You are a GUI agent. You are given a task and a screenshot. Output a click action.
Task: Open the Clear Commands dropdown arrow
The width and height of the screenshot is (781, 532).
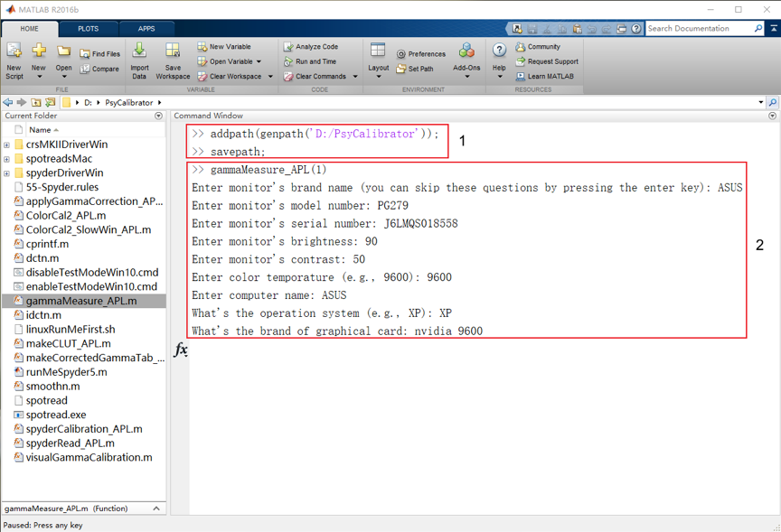click(355, 77)
